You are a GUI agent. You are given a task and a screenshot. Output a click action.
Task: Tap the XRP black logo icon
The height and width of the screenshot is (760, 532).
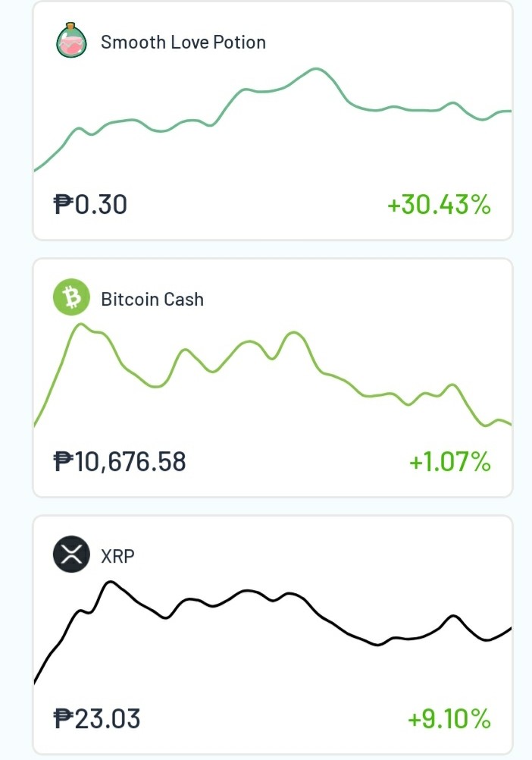tap(72, 554)
